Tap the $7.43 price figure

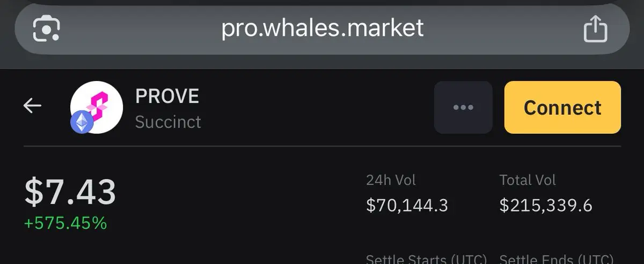(70, 192)
